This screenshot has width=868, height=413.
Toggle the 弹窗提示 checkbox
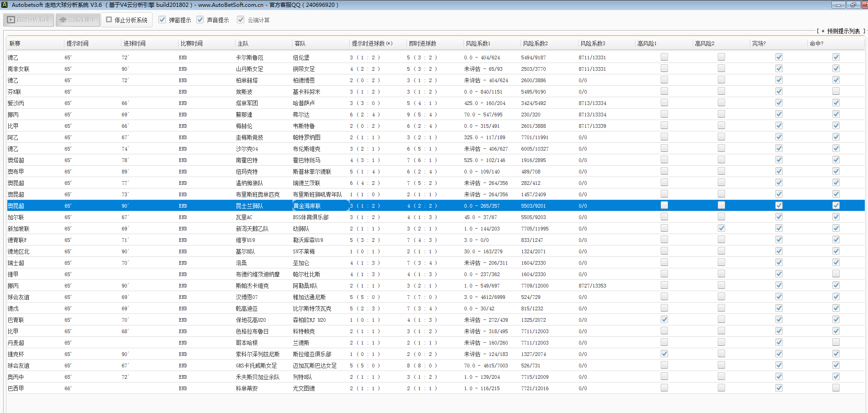[162, 20]
